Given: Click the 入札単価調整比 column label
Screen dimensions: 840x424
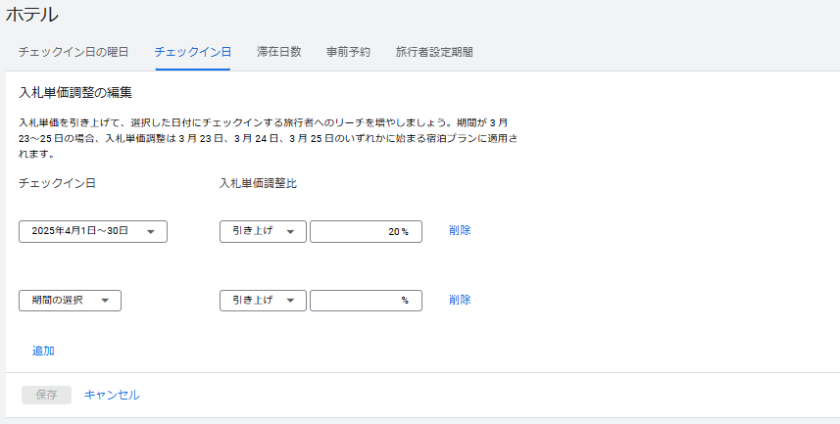Looking at the screenshot, I should coord(258,183).
